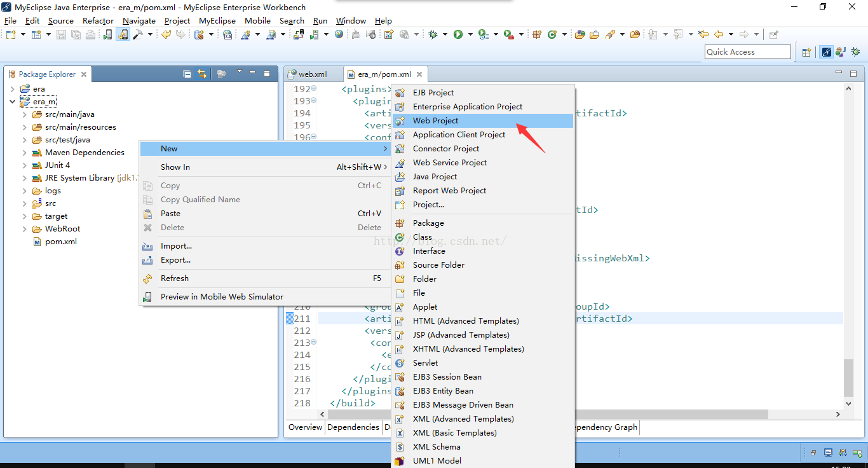The image size is (868, 468).
Task: Click the Debug bug icon in toolbar
Action: pyautogui.click(x=433, y=34)
